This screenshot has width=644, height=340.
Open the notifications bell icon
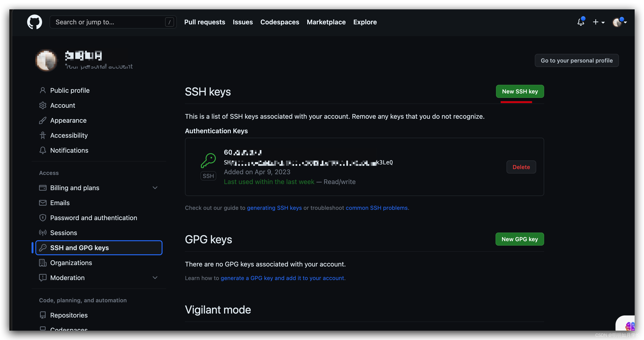click(x=581, y=22)
